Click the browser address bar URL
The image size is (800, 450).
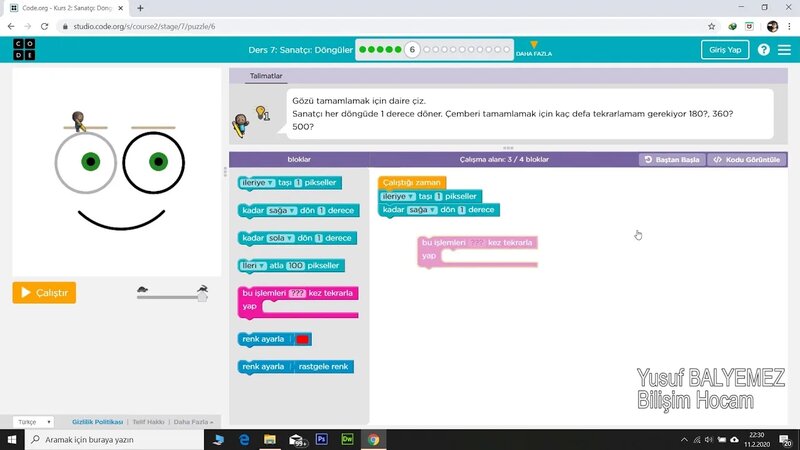tap(144, 27)
